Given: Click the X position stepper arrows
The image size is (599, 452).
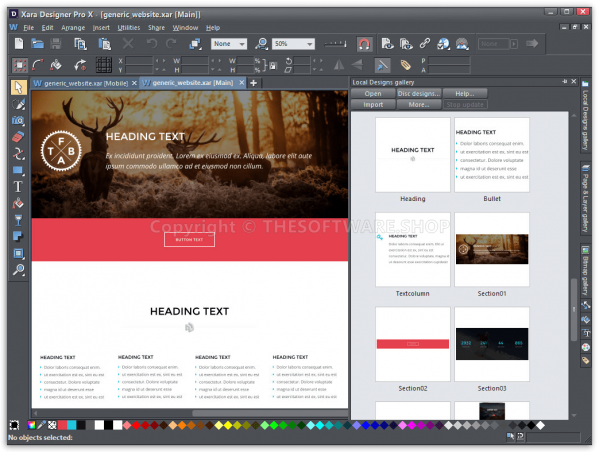Looking at the screenshot, I should (x=160, y=60).
